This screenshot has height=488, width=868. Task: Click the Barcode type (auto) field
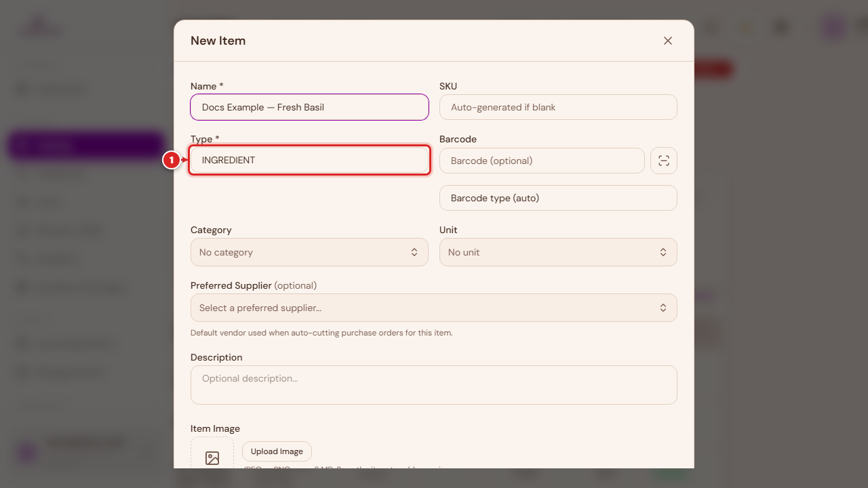(x=558, y=198)
